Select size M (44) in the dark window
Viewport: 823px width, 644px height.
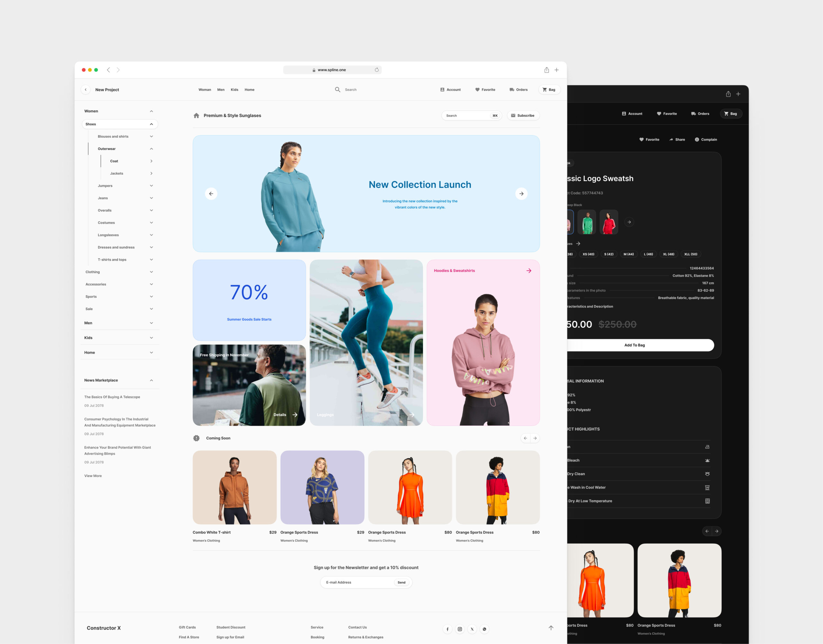click(x=629, y=254)
